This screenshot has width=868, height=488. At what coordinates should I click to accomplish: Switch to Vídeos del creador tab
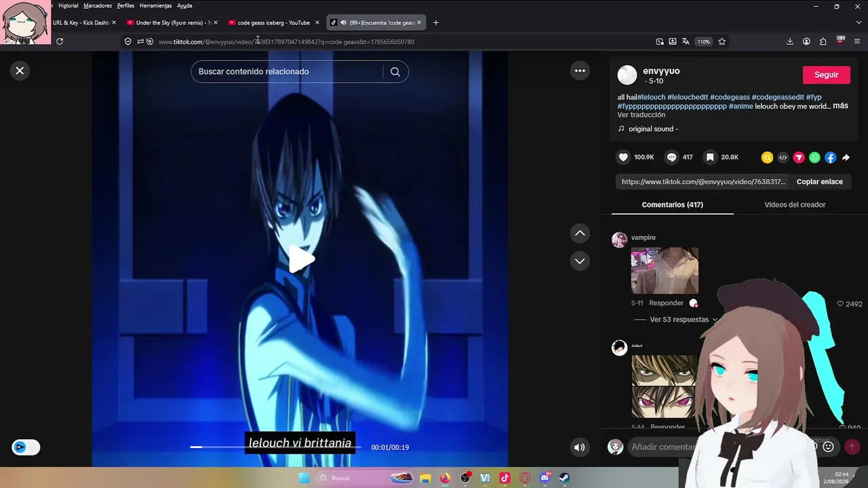(795, 205)
